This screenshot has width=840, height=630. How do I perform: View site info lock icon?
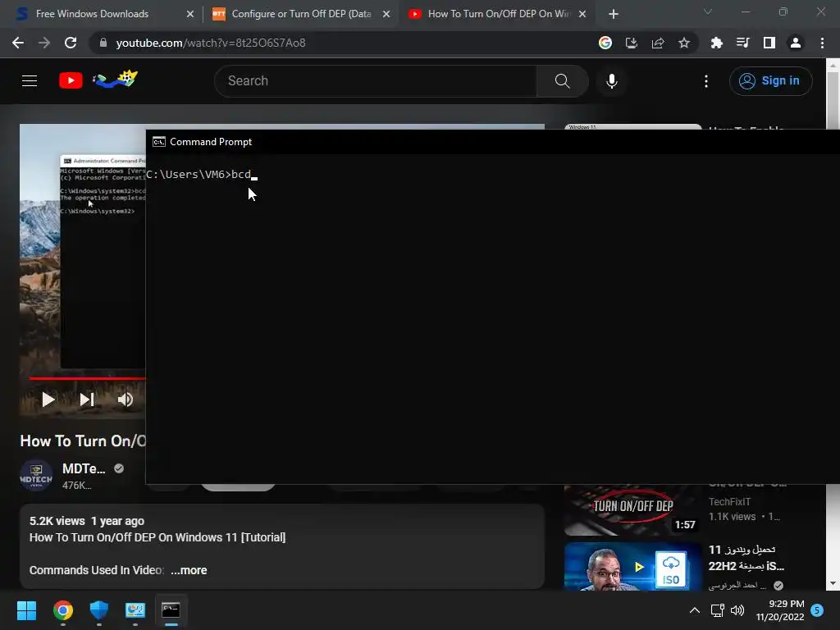(103, 43)
